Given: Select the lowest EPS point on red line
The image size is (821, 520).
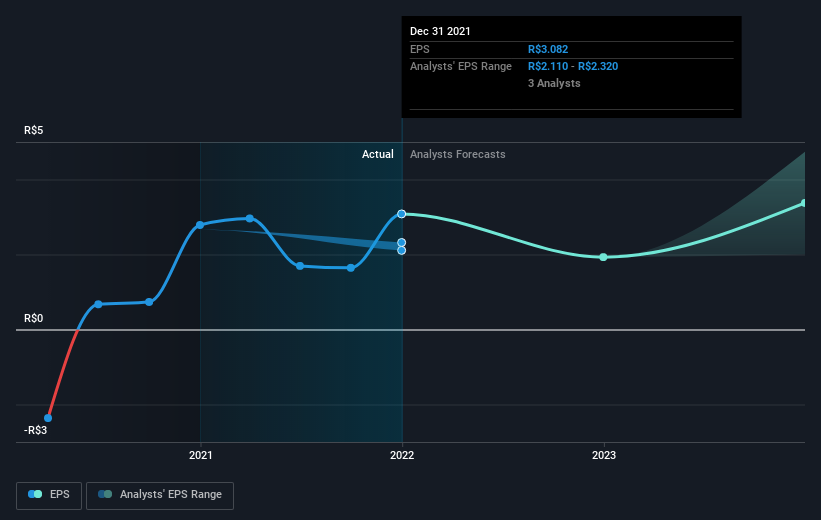Looking at the screenshot, I should pos(48,418).
